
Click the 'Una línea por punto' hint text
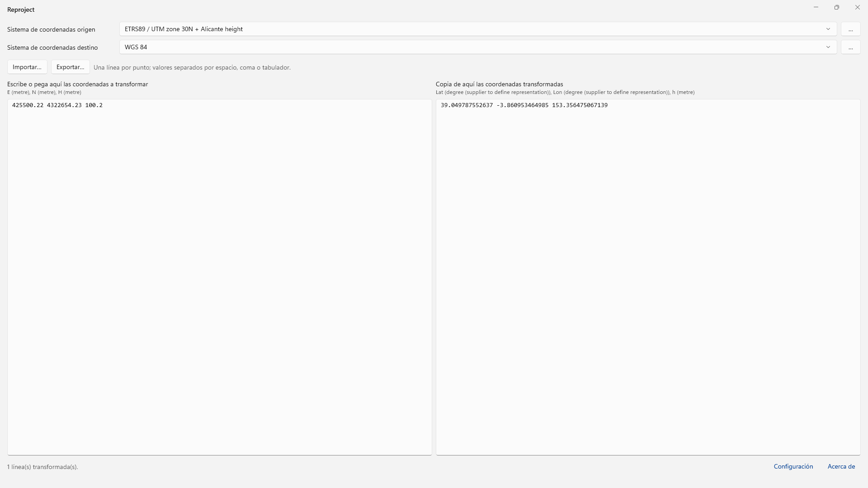point(192,67)
